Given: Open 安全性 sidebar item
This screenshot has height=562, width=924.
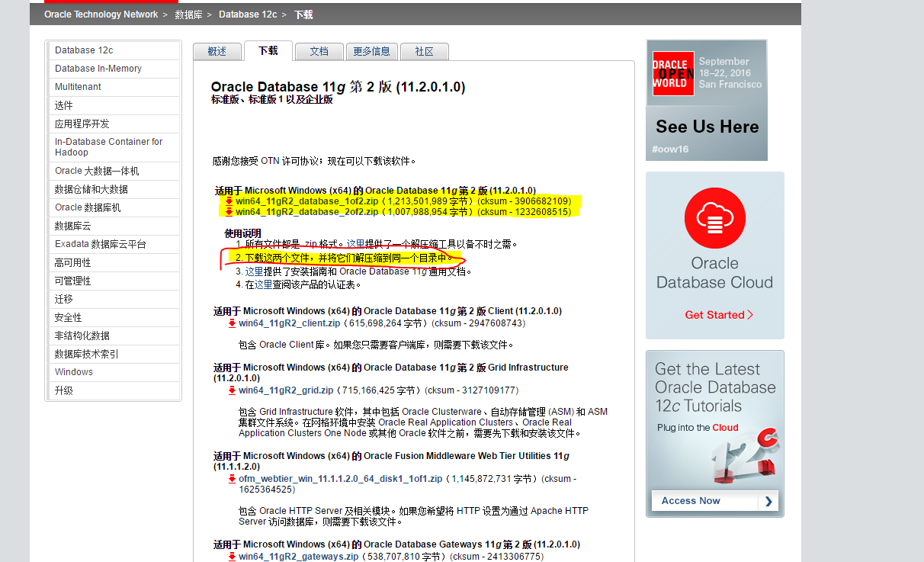Looking at the screenshot, I should point(114,317).
